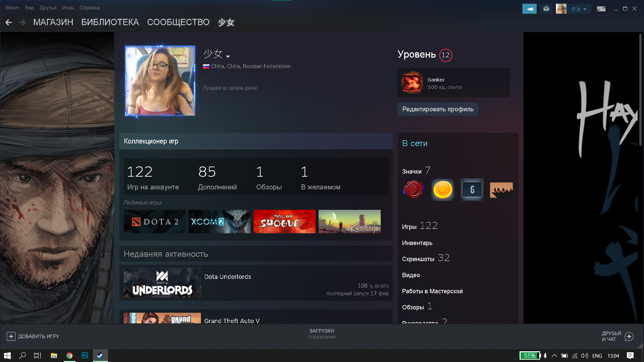The image size is (644, 362).
Task: Open the 少女 profile tab in the navigation bar
Action: point(226,22)
